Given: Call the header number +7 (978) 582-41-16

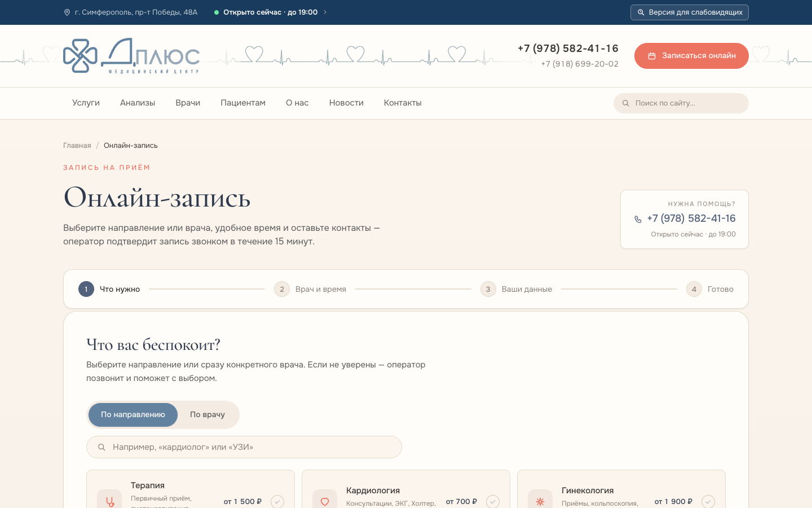Looking at the screenshot, I should (x=568, y=49).
